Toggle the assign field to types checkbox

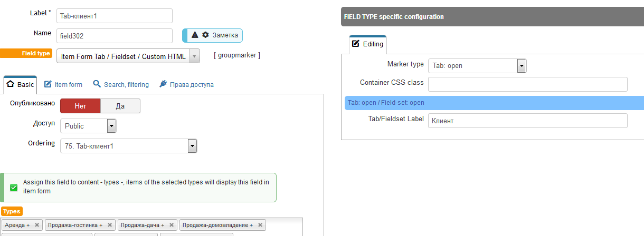coord(14,187)
